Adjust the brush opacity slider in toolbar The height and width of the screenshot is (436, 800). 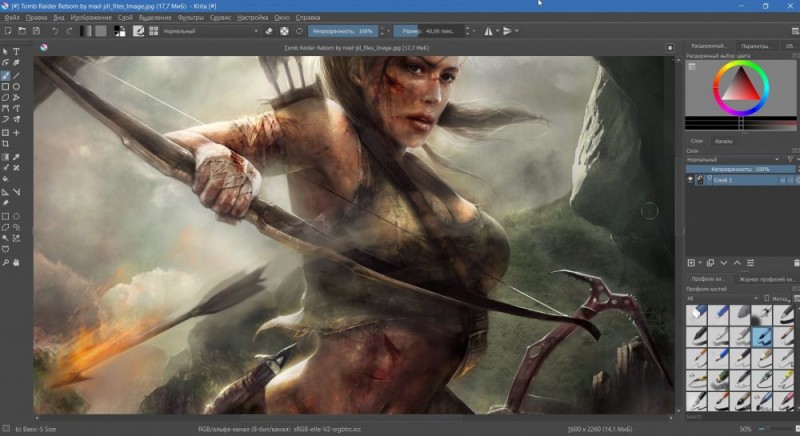[343, 31]
